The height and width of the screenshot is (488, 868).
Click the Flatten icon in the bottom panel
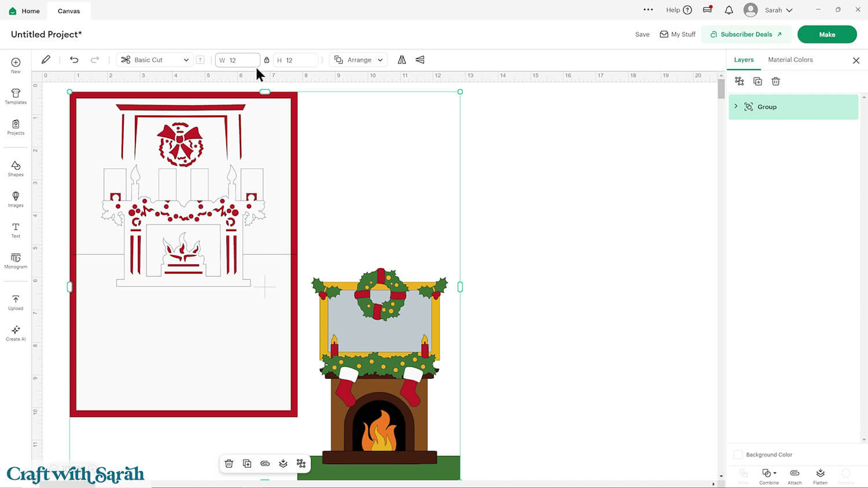click(x=820, y=474)
